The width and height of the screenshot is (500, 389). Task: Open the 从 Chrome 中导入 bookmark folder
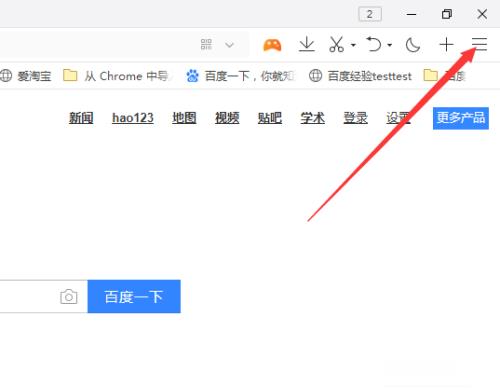[x=117, y=76]
